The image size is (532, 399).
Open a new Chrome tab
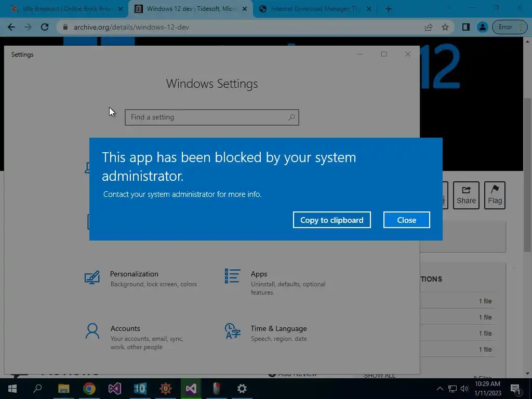(389, 9)
